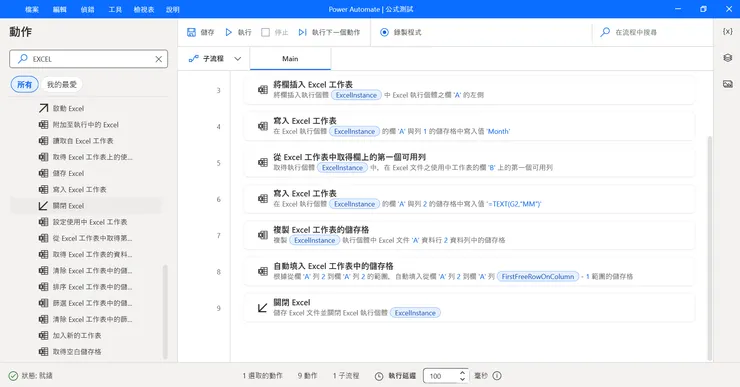
Task: Select step 3 將欄插入 Excel 工作表
Action: point(469,90)
